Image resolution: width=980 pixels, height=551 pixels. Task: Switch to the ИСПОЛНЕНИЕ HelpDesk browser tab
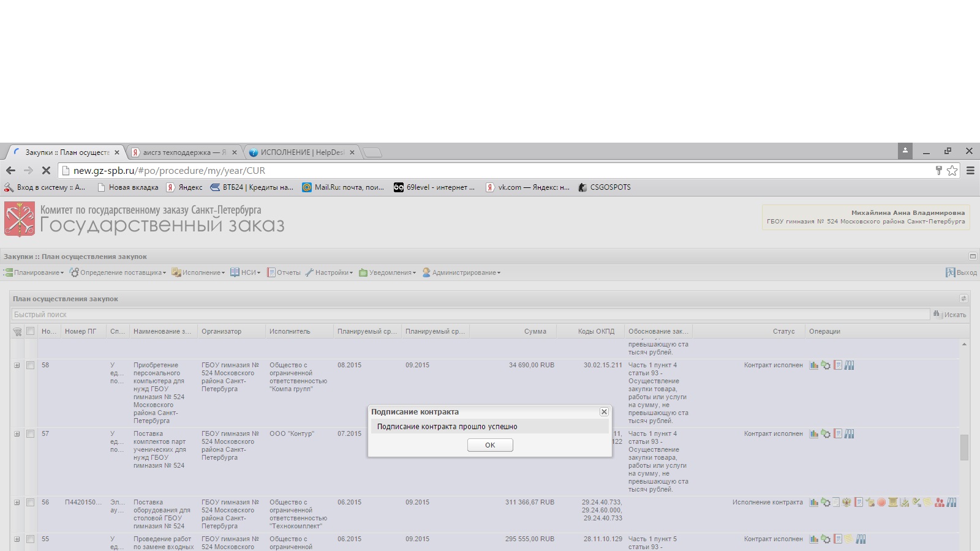(302, 152)
